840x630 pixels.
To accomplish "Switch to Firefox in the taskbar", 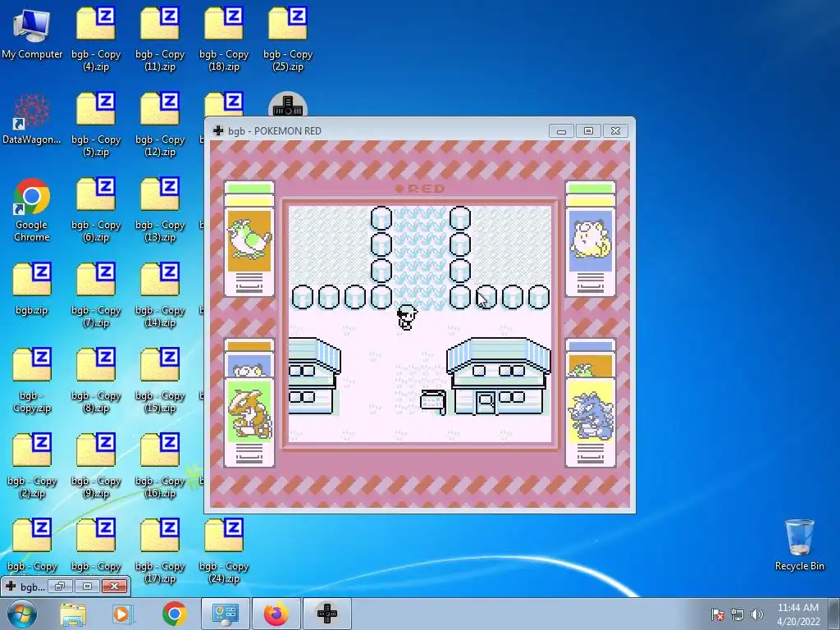I will (276, 614).
